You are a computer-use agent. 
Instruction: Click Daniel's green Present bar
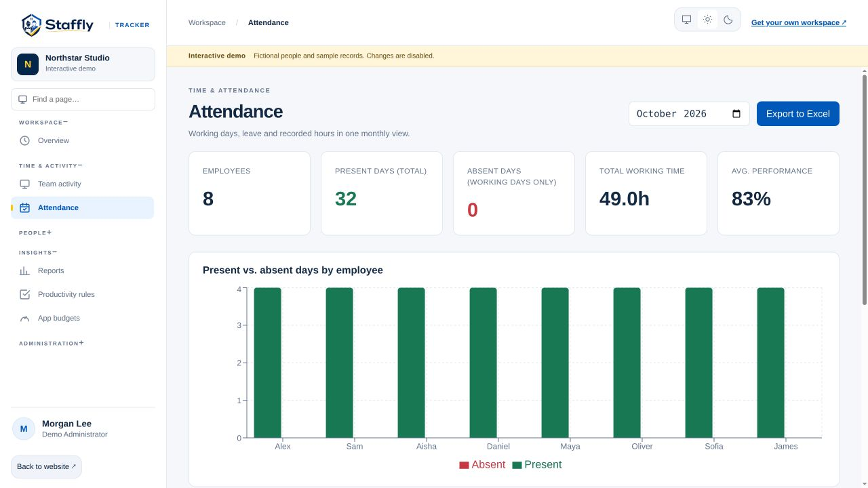pos(483,363)
